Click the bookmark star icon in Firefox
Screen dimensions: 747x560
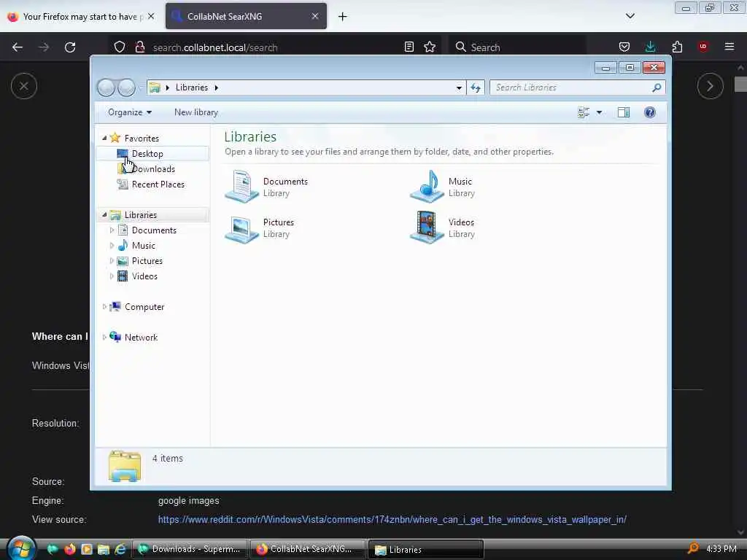[430, 47]
